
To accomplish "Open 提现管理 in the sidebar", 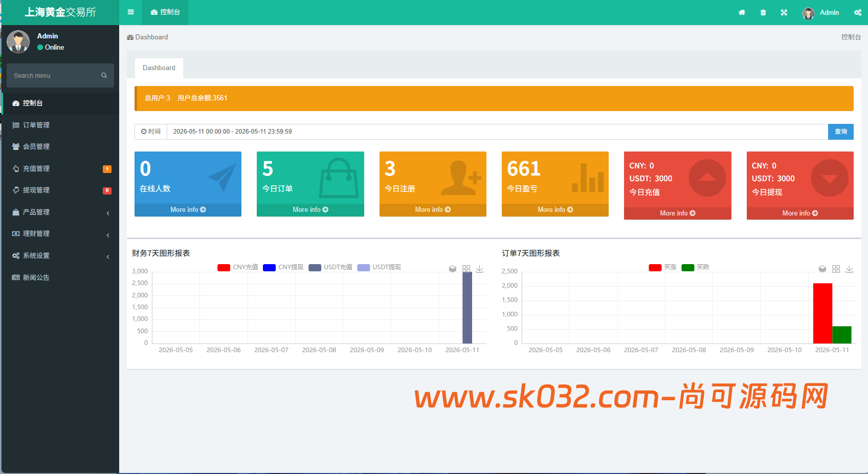I will [x=60, y=190].
